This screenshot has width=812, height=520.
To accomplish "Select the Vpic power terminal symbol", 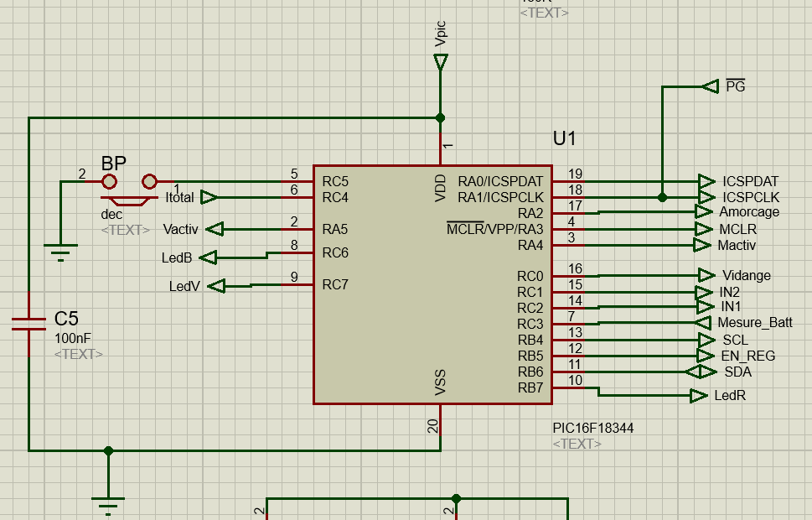I will (x=440, y=62).
